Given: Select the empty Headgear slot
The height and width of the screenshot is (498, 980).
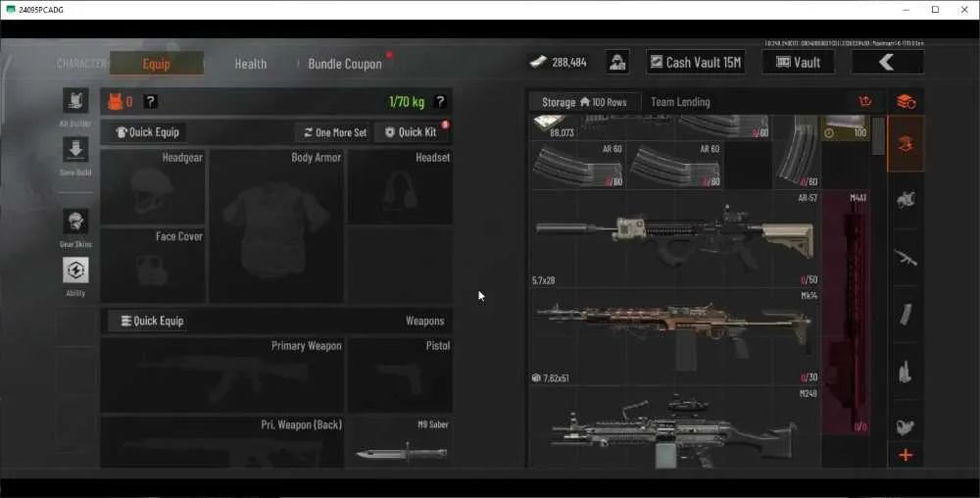Looking at the screenshot, I should (x=153, y=187).
